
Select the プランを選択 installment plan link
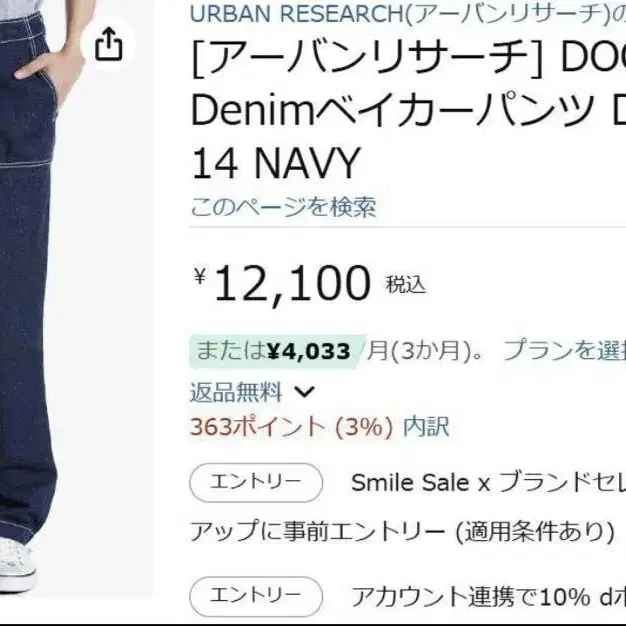[x=564, y=351]
